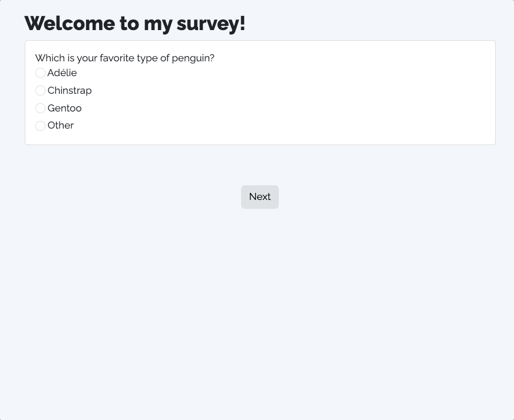Click the Next button
The height and width of the screenshot is (420, 514).
260,197
